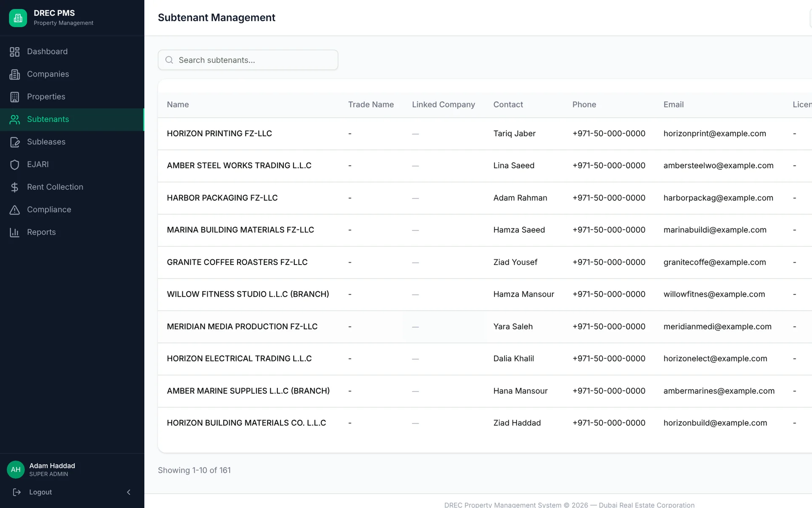Select HARBOR PACKAGING FZ-LLC name

[222, 198]
